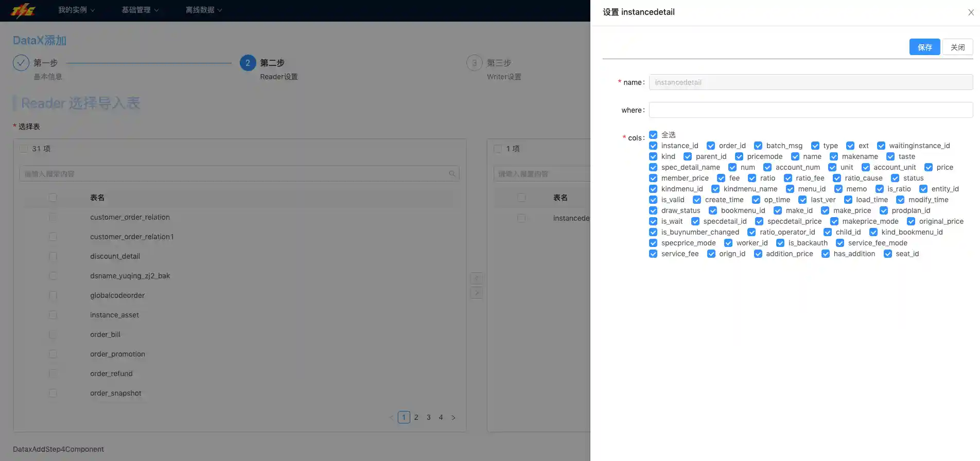The height and width of the screenshot is (461, 980).
Task: Close the instancedetail settings drawer with X
Action: click(971, 12)
